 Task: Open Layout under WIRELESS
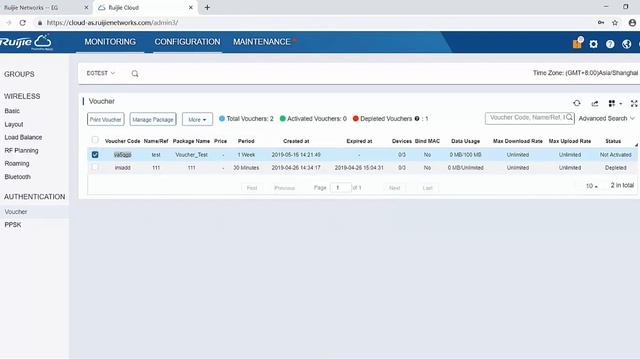(x=14, y=124)
